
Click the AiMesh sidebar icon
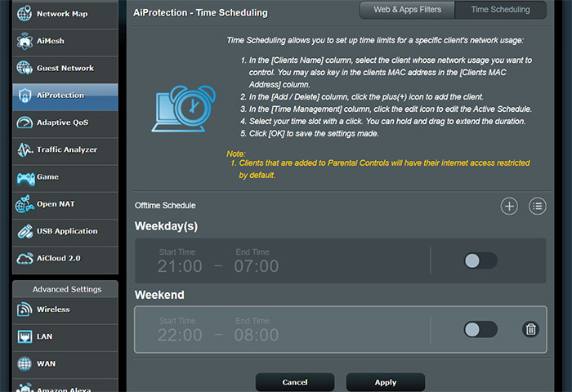[25, 41]
